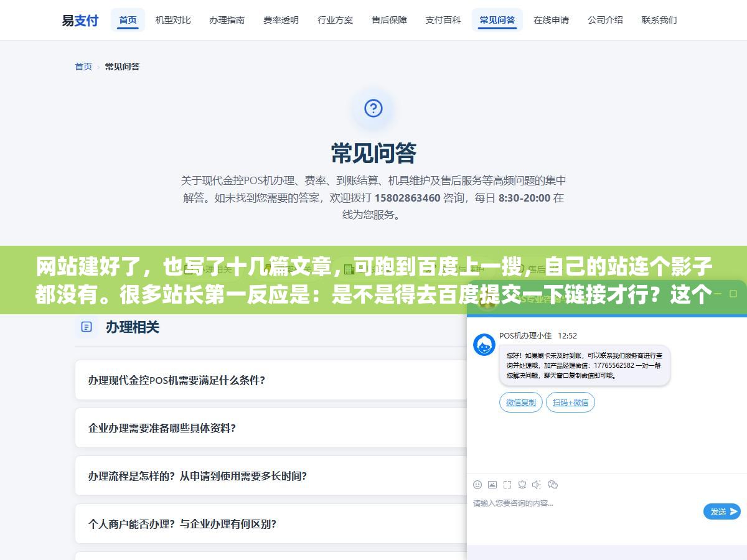Click the phone number 15802863460

click(408, 198)
